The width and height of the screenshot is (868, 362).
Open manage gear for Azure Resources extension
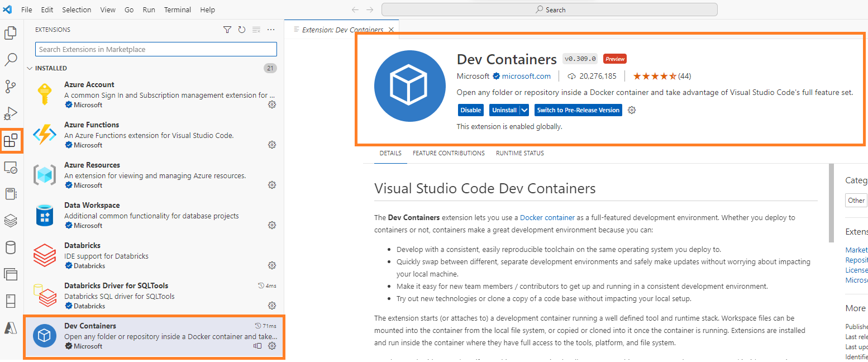pos(272,185)
